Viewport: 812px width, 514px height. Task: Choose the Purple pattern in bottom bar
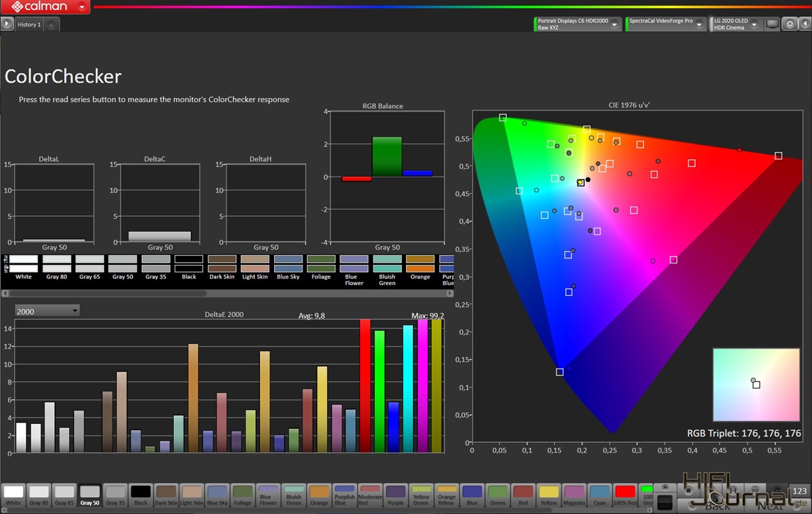click(395, 495)
